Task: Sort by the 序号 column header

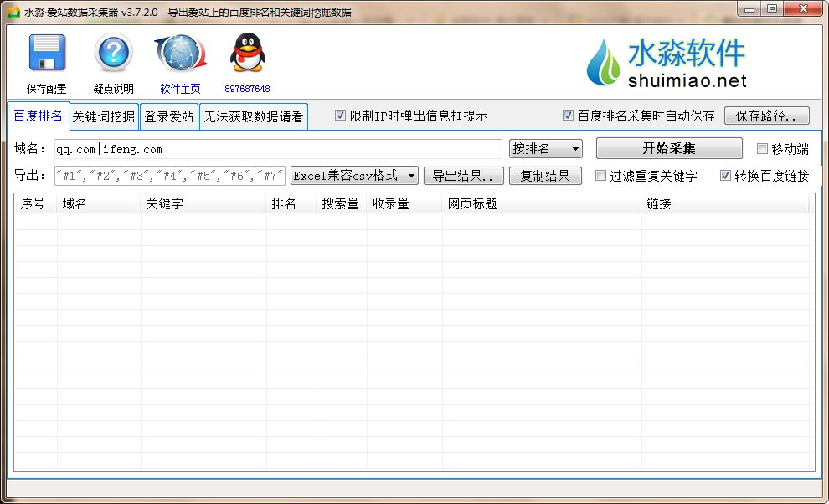Action: coord(35,203)
